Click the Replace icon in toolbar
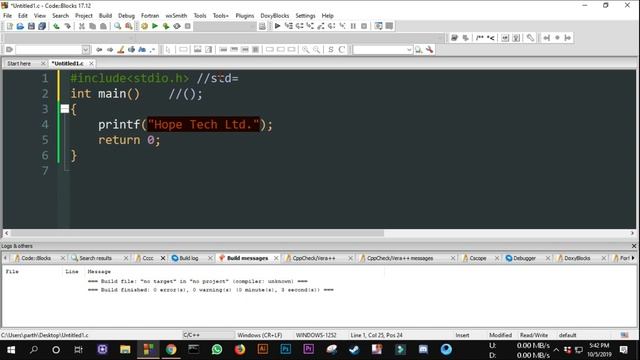 pyautogui.click(x=129, y=26)
